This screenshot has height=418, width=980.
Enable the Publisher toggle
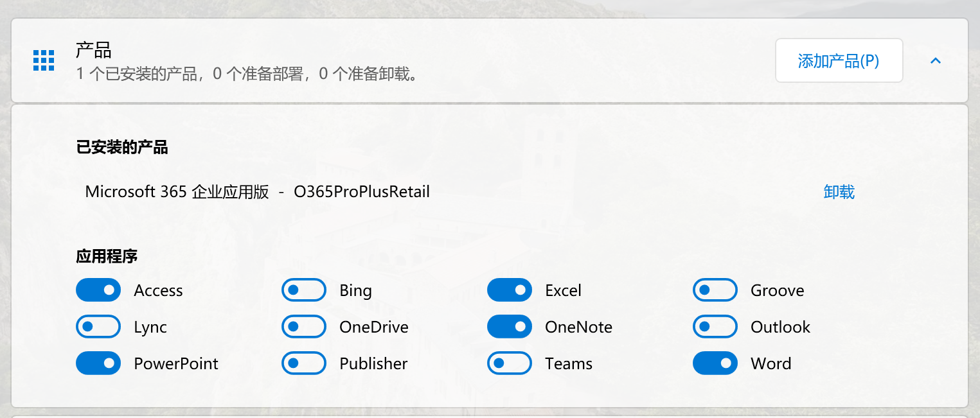[x=304, y=363]
